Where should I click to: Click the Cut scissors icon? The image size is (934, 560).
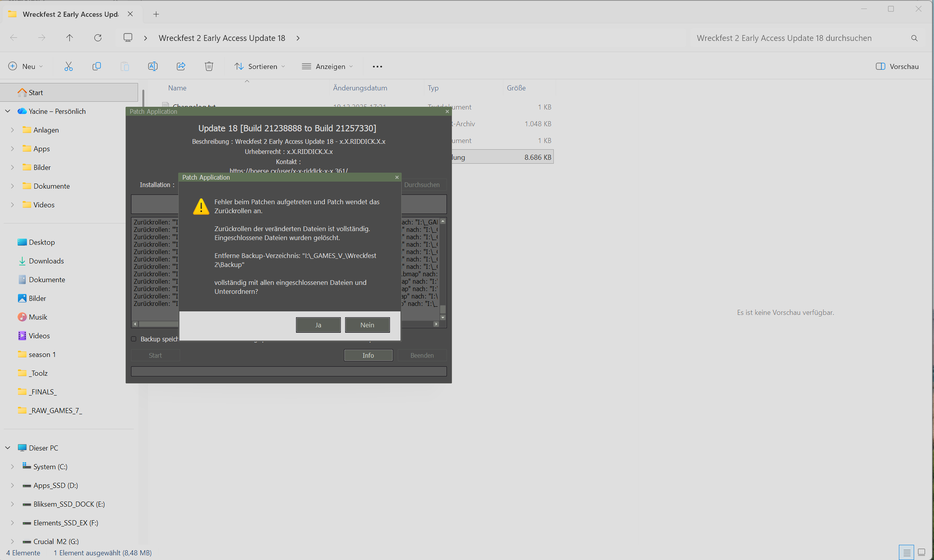coord(69,66)
